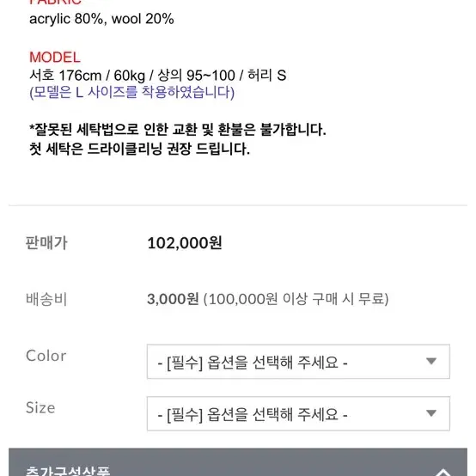Screen dimensions: 476x476
Task: Open the Size option dropdown
Action: (x=298, y=413)
